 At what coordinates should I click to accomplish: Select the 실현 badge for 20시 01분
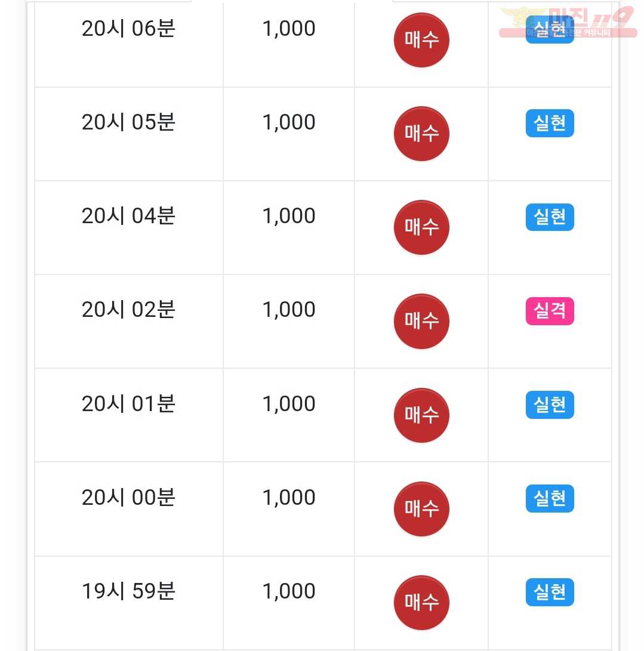[549, 405]
